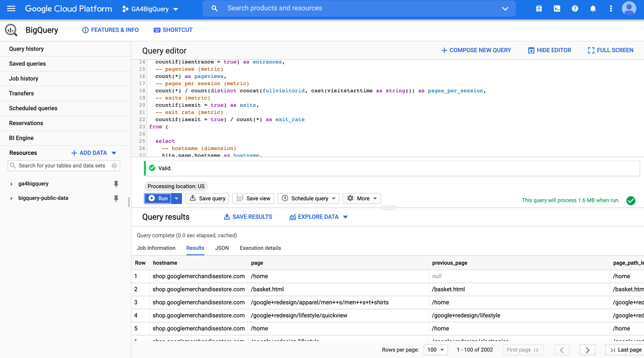Go to next results page arrow
The image size is (644, 358).
[587, 350]
